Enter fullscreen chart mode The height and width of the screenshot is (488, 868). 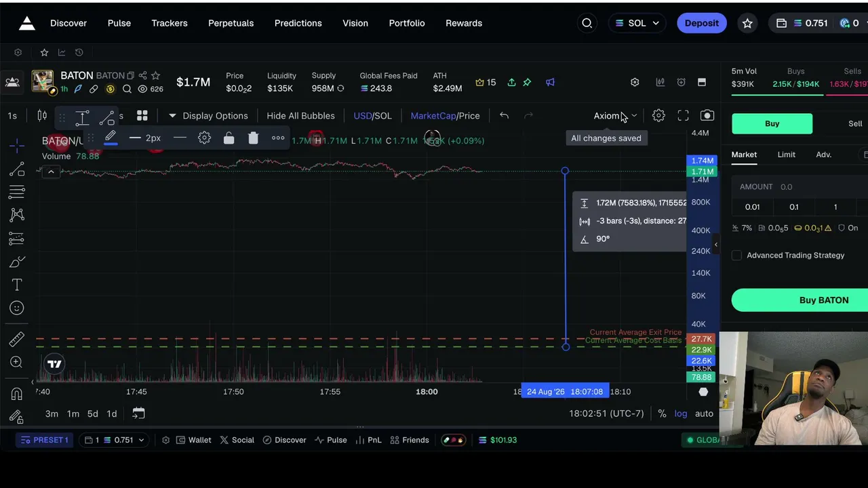[683, 116]
